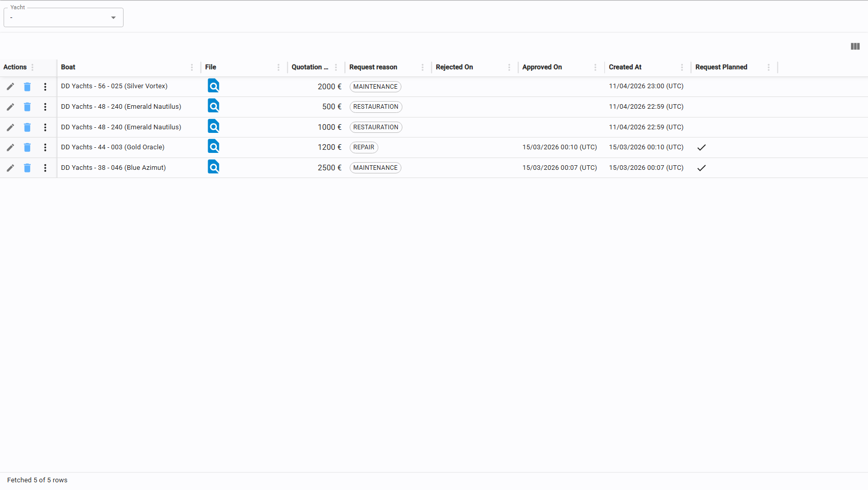Edit the Silver Vortex request row
The image size is (868, 490).
point(10,87)
